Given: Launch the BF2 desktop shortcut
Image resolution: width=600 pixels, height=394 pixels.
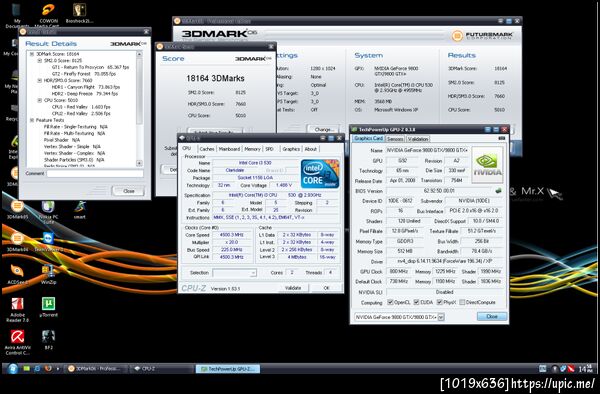Looking at the screenshot, I should [48, 340].
